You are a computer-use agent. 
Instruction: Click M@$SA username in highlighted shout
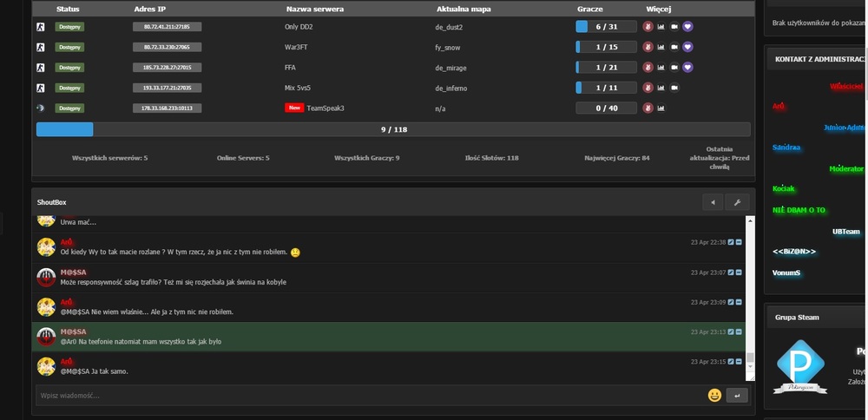coord(74,331)
